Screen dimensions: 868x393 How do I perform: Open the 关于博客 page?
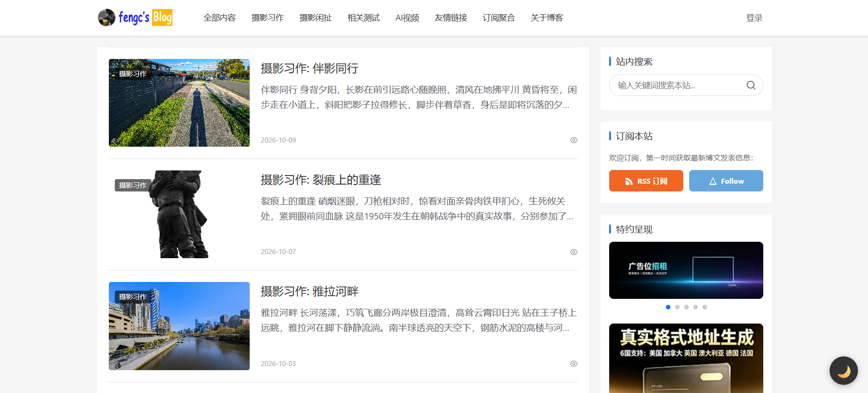click(547, 18)
